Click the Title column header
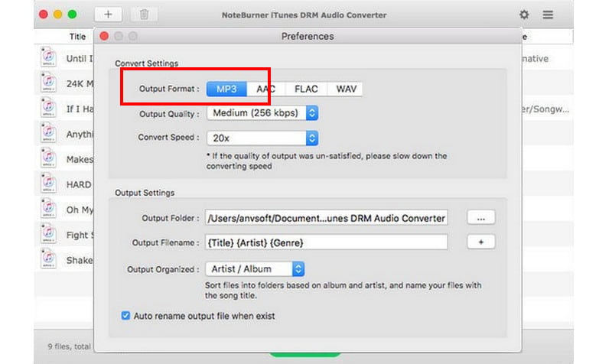Image resolution: width=612 pixels, height=364 pixels. point(77,37)
